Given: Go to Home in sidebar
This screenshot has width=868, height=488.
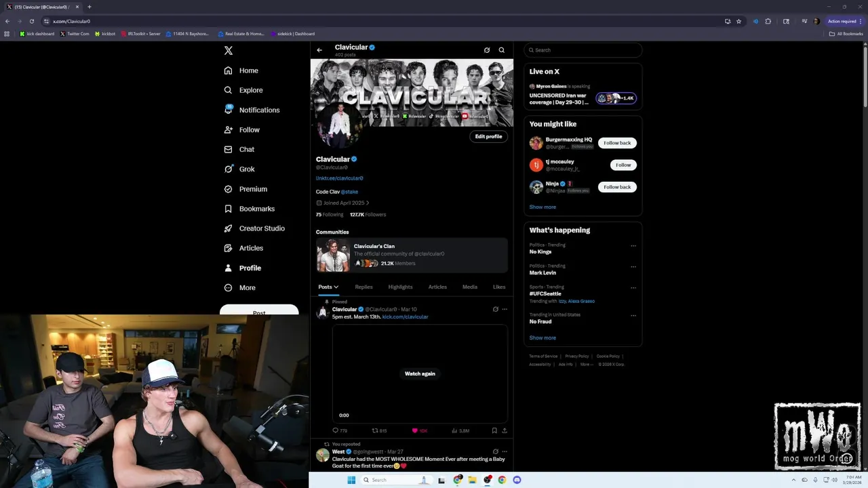Looking at the screenshot, I should [x=241, y=70].
